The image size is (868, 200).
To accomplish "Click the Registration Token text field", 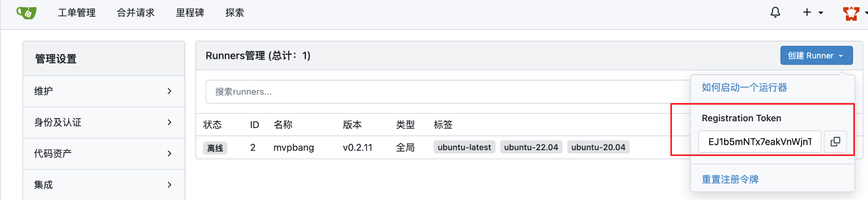I will coord(759,142).
